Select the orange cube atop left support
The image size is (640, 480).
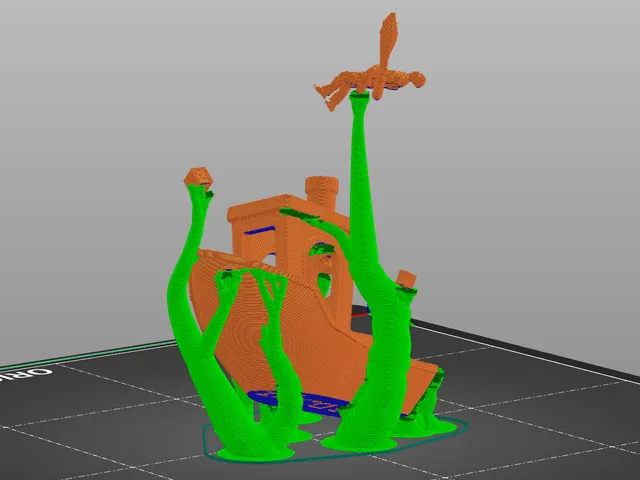tap(198, 178)
